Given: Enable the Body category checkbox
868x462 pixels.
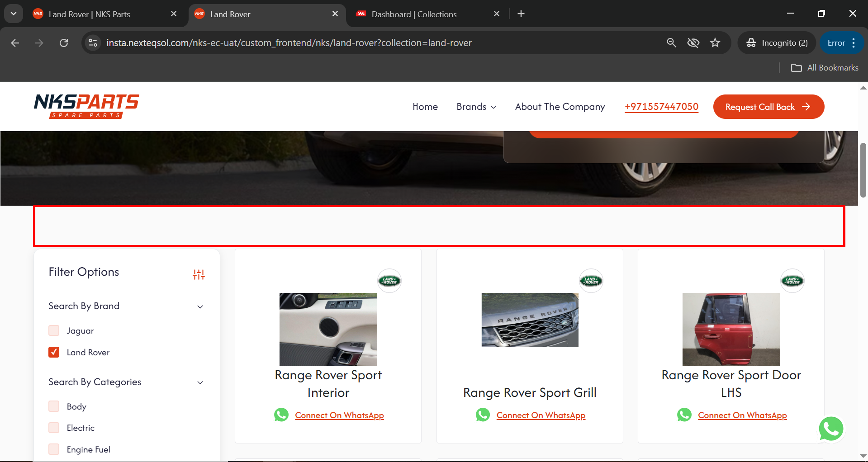Looking at the screenshot, I should tap(54, 406).
